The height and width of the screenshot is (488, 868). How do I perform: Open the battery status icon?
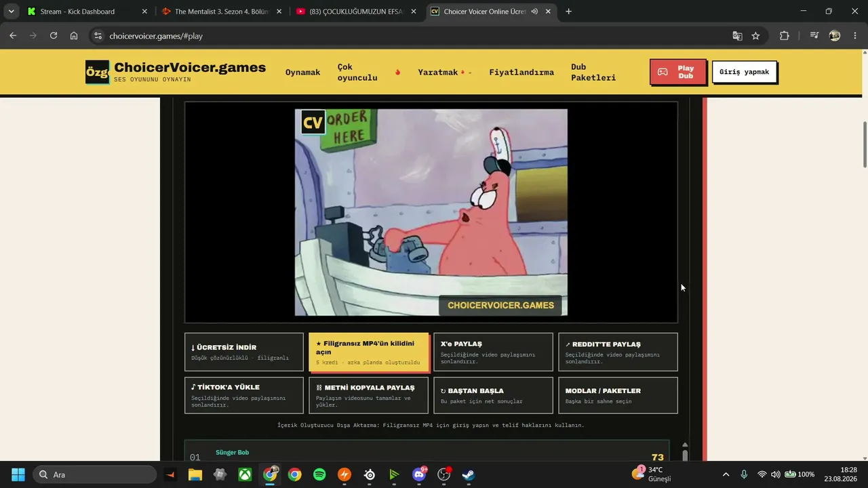800,474
